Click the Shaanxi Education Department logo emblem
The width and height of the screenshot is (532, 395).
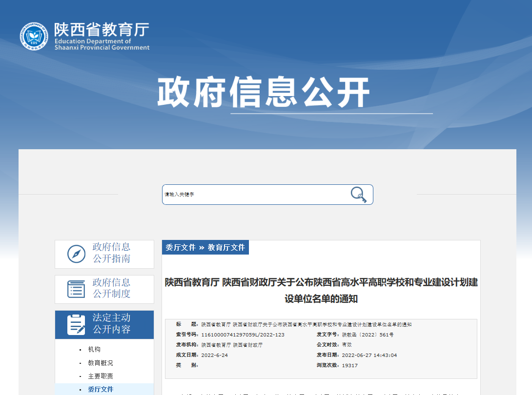34,36
